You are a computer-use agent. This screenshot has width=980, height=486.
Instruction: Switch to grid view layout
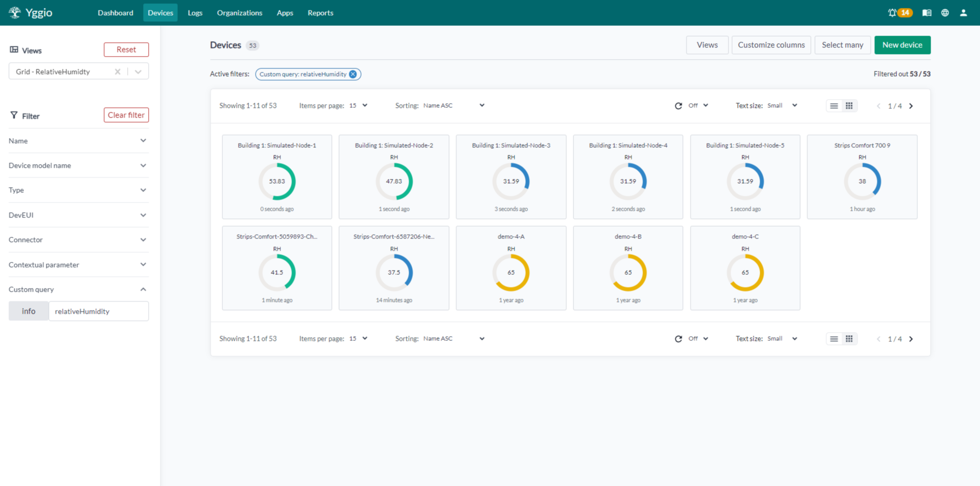pyautogui.click(x=849, y=105)
